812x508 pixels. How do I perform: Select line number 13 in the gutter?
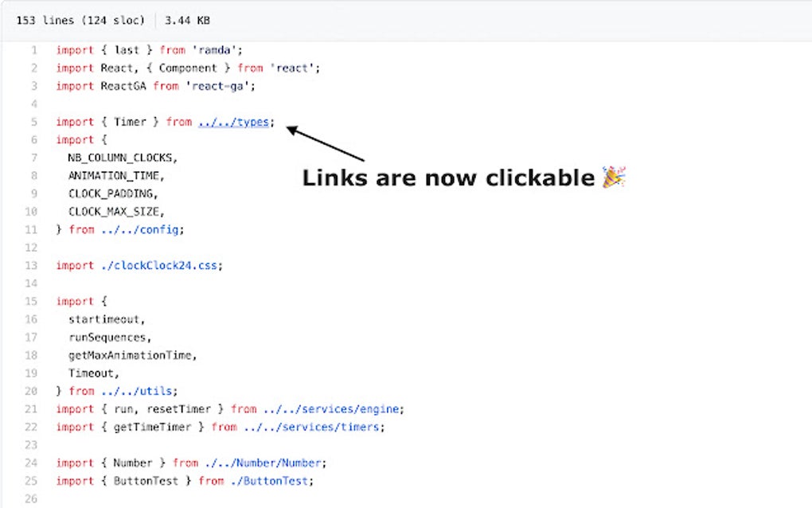[x=31, y=266]
